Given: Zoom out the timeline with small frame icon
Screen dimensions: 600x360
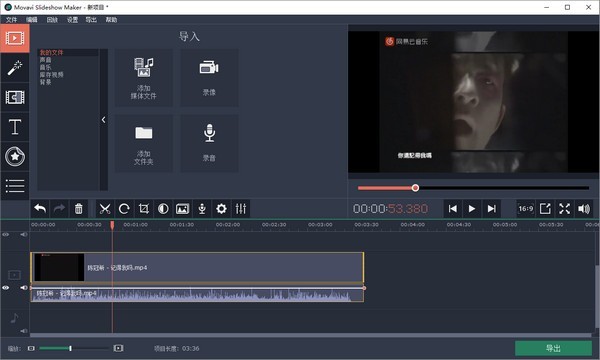Looking at the screenshot, I should 31,348.
